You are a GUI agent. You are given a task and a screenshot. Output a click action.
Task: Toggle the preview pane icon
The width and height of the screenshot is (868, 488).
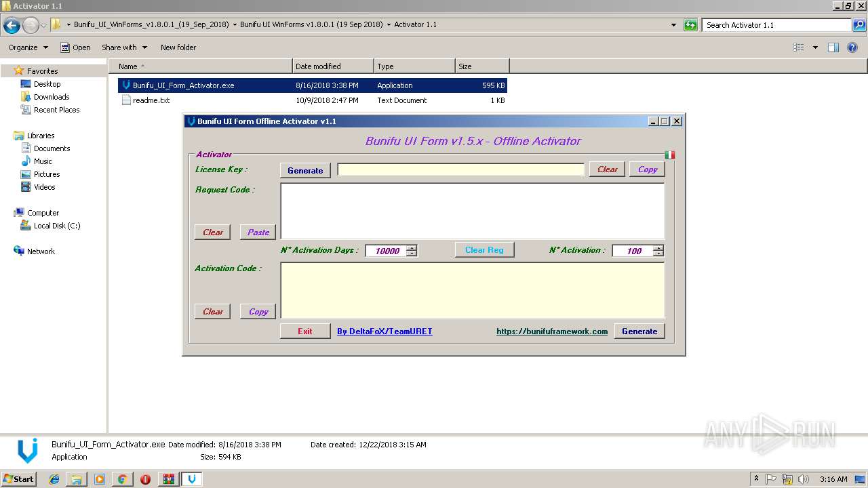point(833,47)
